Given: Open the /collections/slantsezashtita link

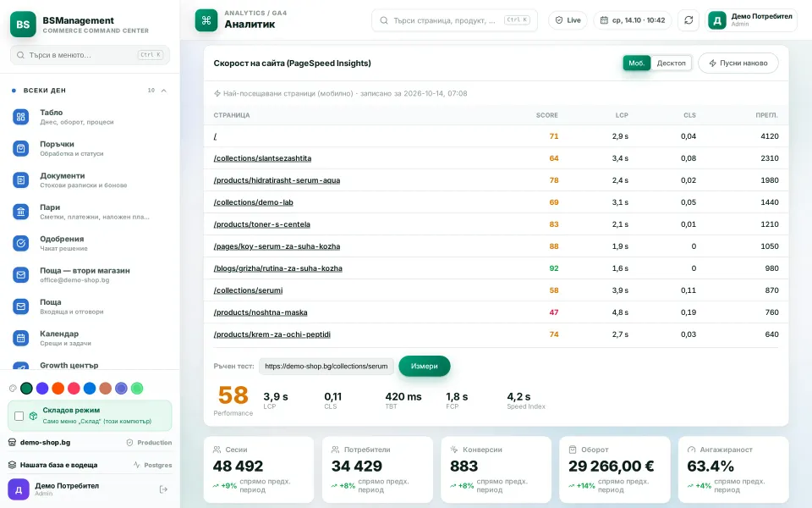Looking at the screenshot, I should 262,158.
